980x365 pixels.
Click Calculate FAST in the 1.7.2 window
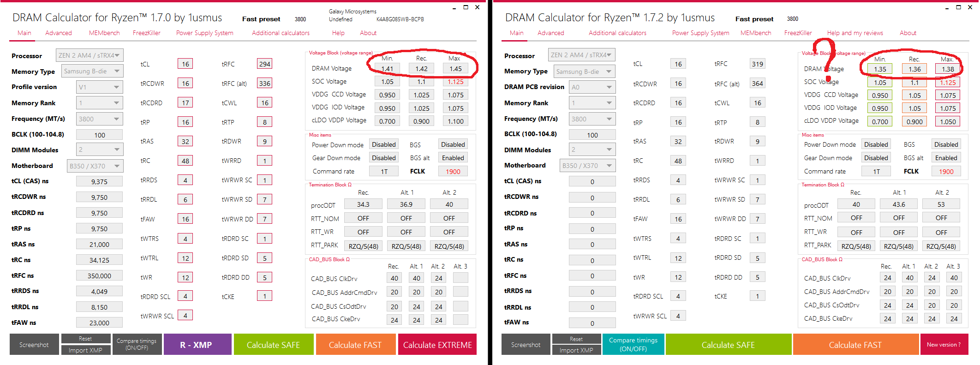tap(855, 344)
